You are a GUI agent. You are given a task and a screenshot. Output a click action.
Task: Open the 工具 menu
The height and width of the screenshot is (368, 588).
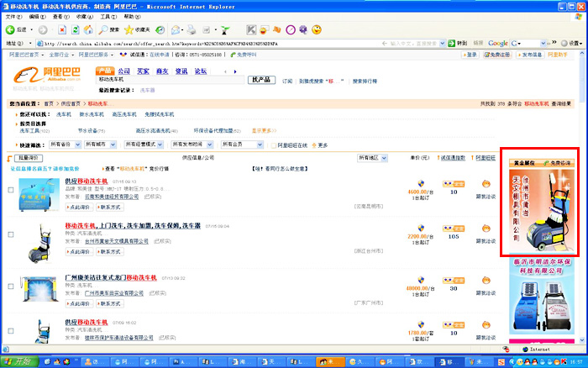click(x=108, y=17)
